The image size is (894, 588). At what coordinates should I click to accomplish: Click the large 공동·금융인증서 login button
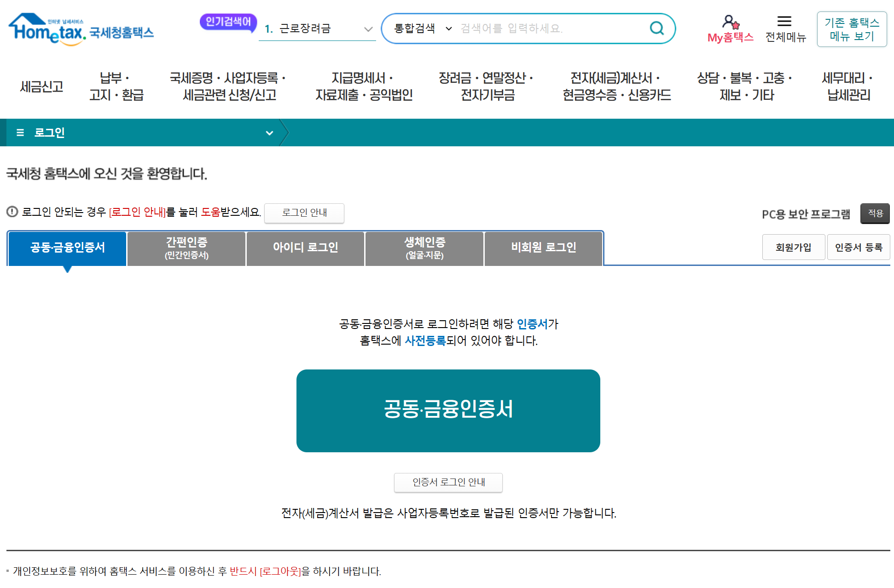pyautogui.click(x=448, y=410)
